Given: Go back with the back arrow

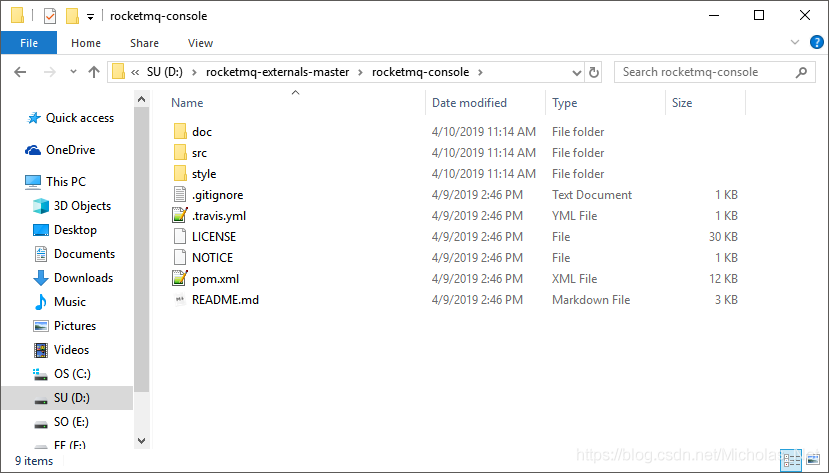Looking at the screenshot, I should coord(20,72).
